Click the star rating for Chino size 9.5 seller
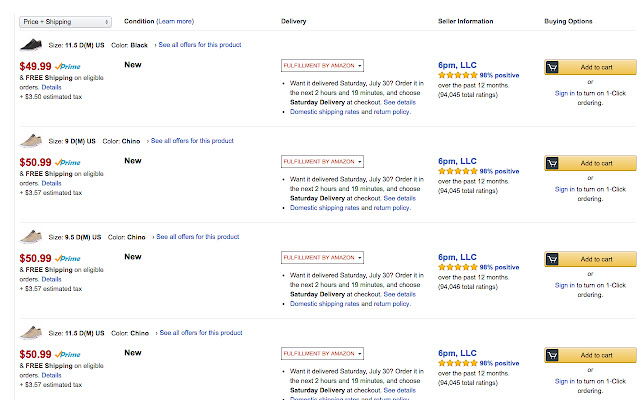This screenshot has height=400, width=640. click(458, 267)
